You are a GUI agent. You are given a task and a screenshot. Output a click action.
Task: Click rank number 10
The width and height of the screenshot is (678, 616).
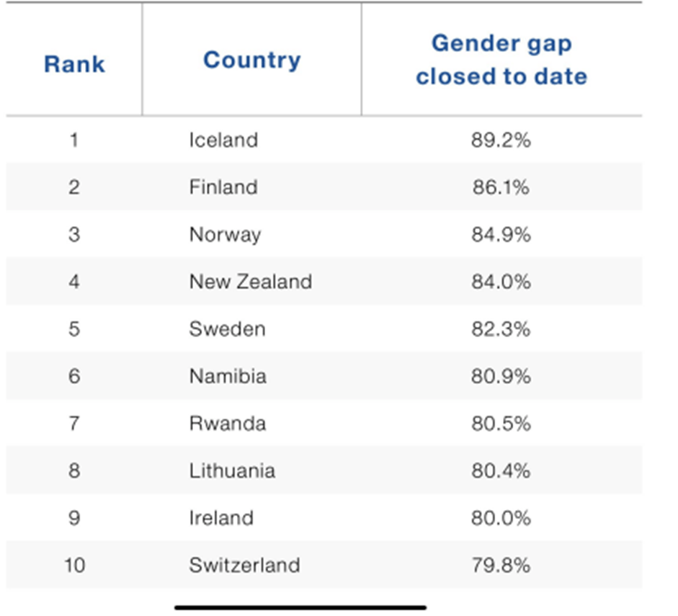[x=74, y=565]
